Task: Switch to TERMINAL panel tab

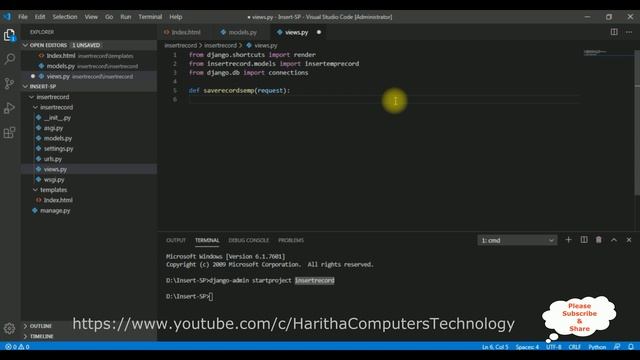Action: click(x=207, y=240)
